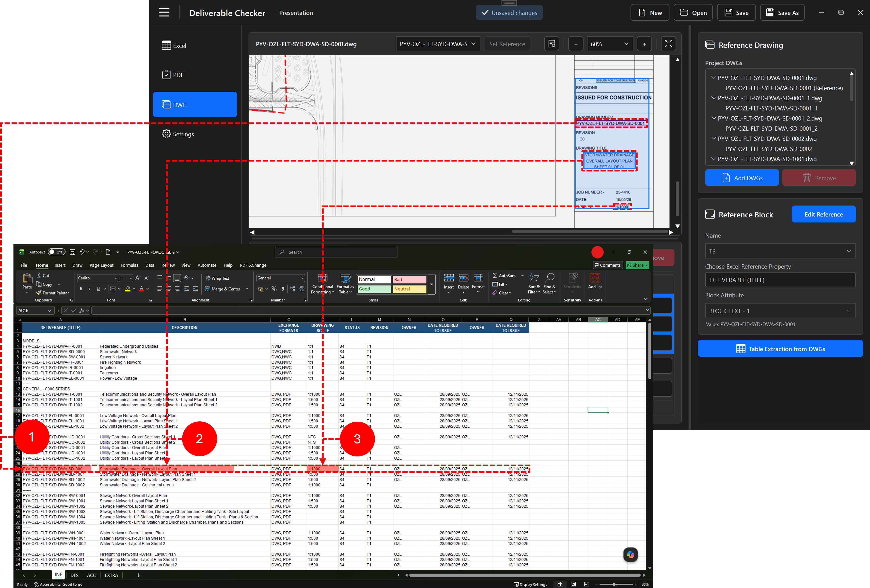
Task: Toggle AutoSave switch in Excel
Action: tap(57, 252)
